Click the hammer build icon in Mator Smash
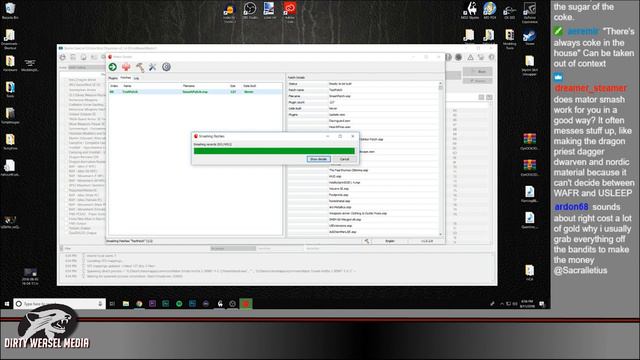 pos(140,67)
